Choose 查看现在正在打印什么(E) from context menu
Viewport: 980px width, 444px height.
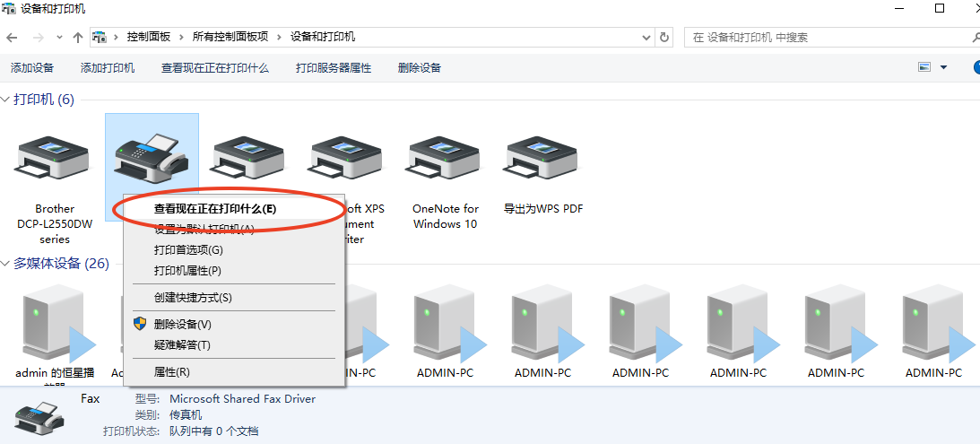(215, 208)
